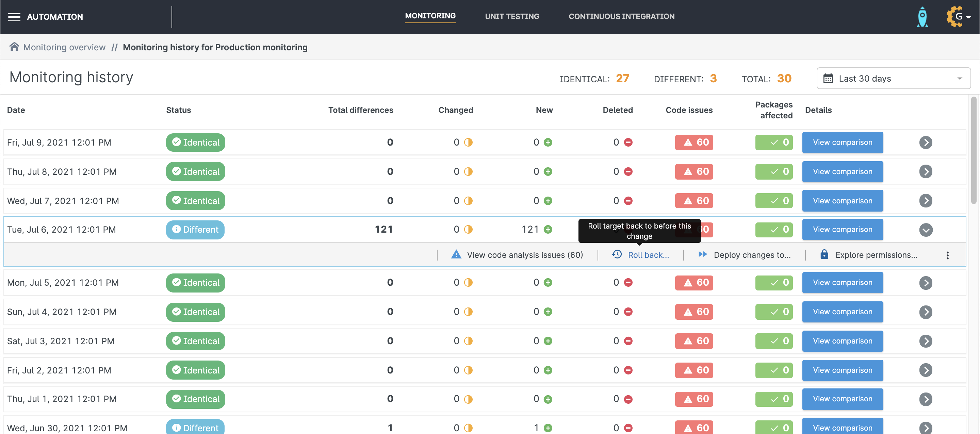Switch to the Continuous Integration tab
This screenshot has height=434, width=980.
tap(621, 16)
